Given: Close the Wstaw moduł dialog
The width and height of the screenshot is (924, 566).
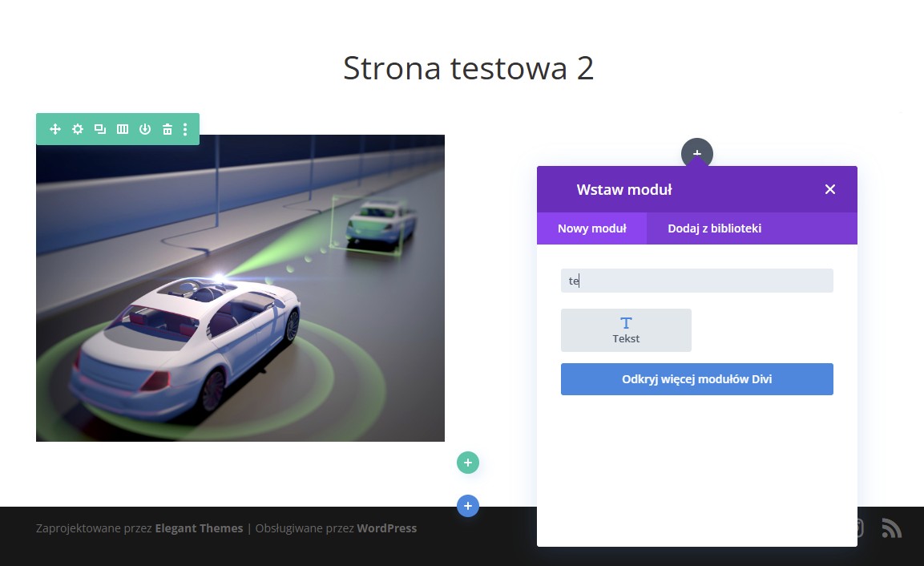Looking at the screenshot, I should [x=829, y=189].
